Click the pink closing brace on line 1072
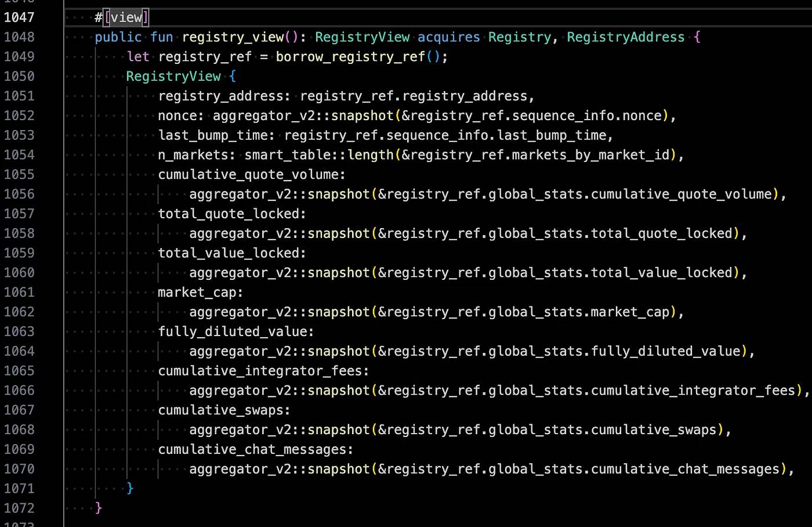 pyautogui.click(x=99, y=508)
